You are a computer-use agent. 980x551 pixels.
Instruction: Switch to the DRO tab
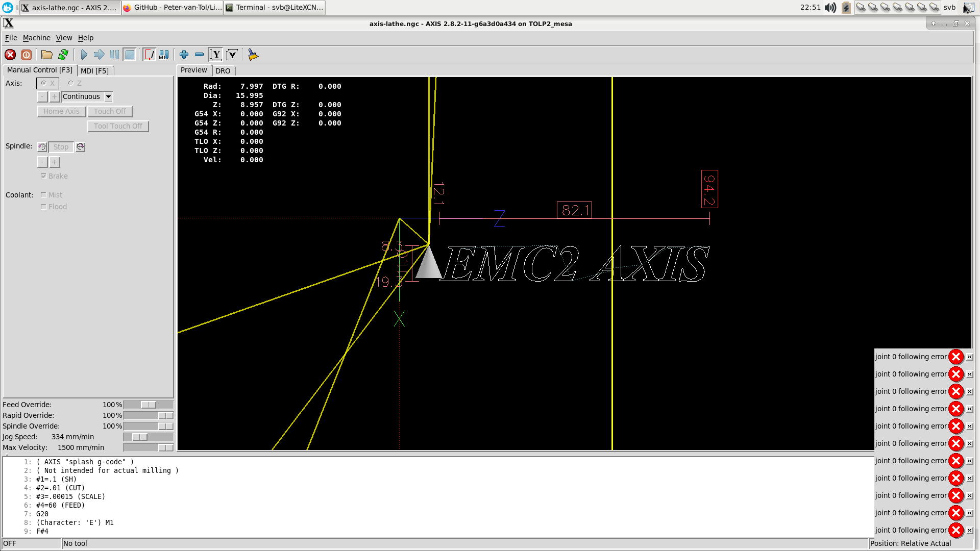(x=223, y=71)
